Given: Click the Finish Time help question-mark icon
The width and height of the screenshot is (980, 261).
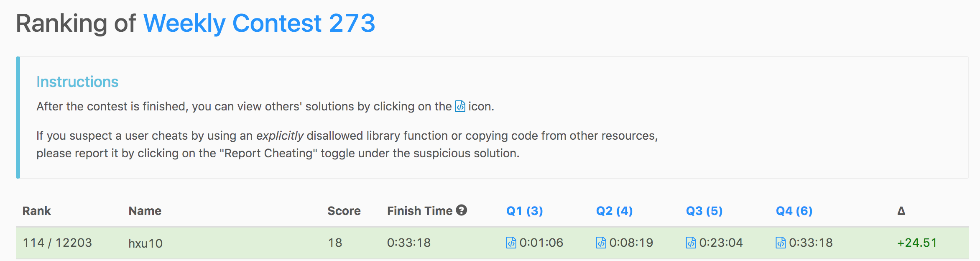Looking at the screenshot, I should 461,210.
